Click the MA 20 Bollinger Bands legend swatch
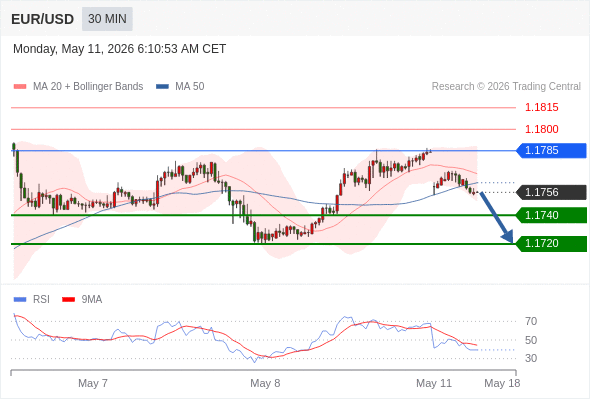The width and height of the screenshot is (590, 400). (x=20, y=87)
